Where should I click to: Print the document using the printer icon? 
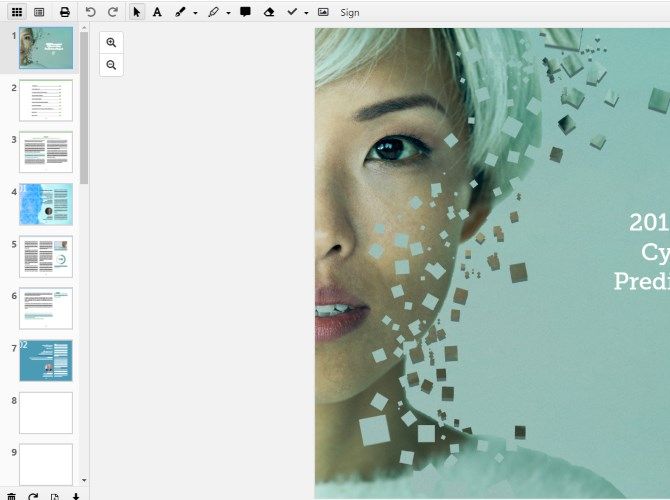(x=65, y=12)
